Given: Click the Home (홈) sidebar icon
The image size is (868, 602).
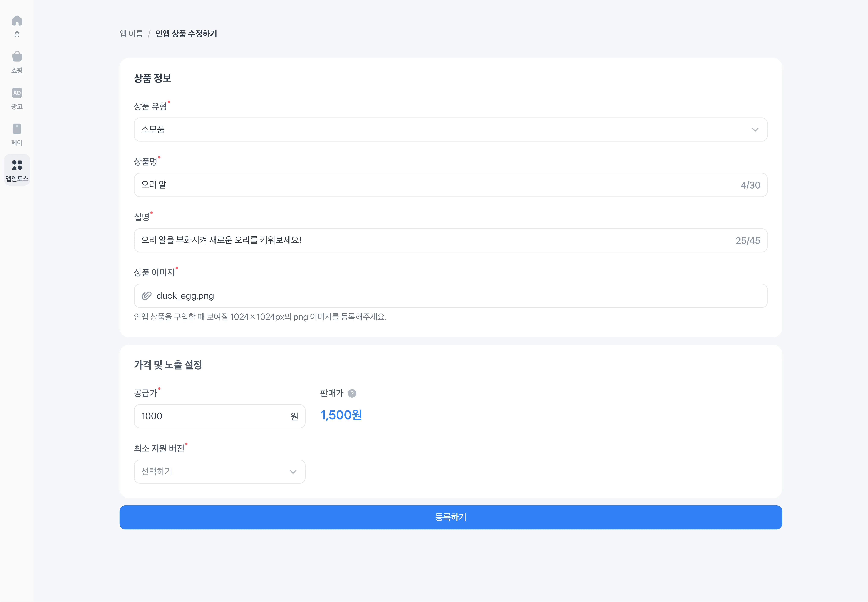Looking at the screenshot, I should pos(17,20).
